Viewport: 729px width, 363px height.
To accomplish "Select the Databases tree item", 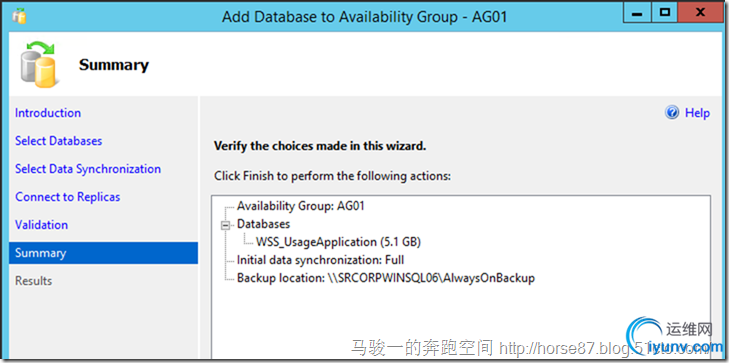I will (263, 224).
